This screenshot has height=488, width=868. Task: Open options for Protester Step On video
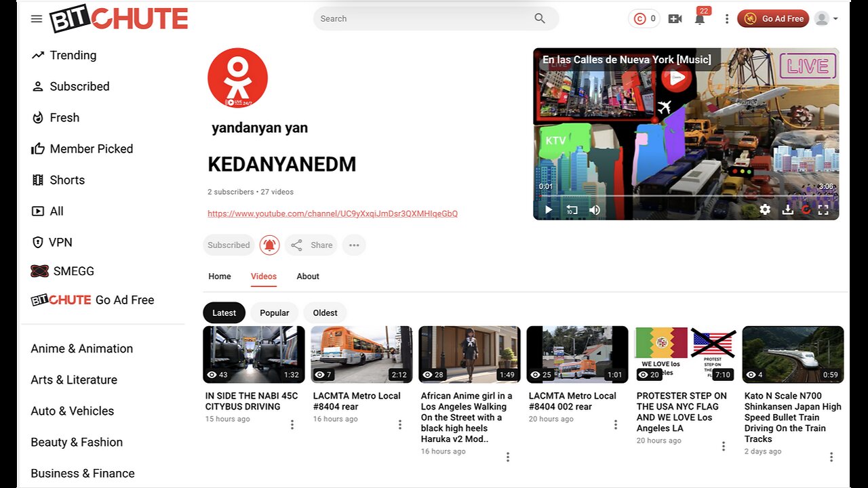pos(724,446)
